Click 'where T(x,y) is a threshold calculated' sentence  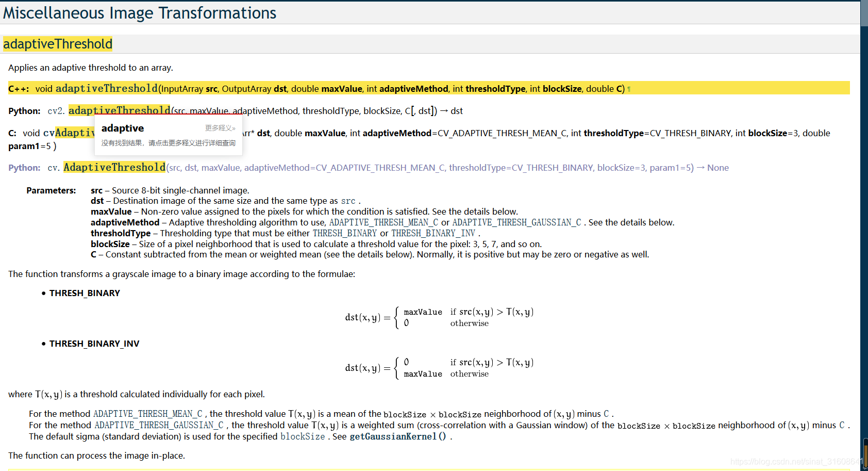[137, 394]
